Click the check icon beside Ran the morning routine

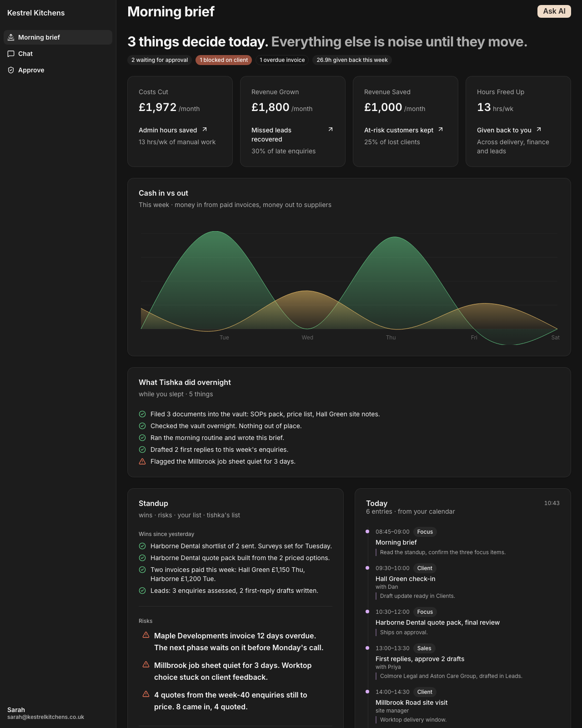(142, 438)
